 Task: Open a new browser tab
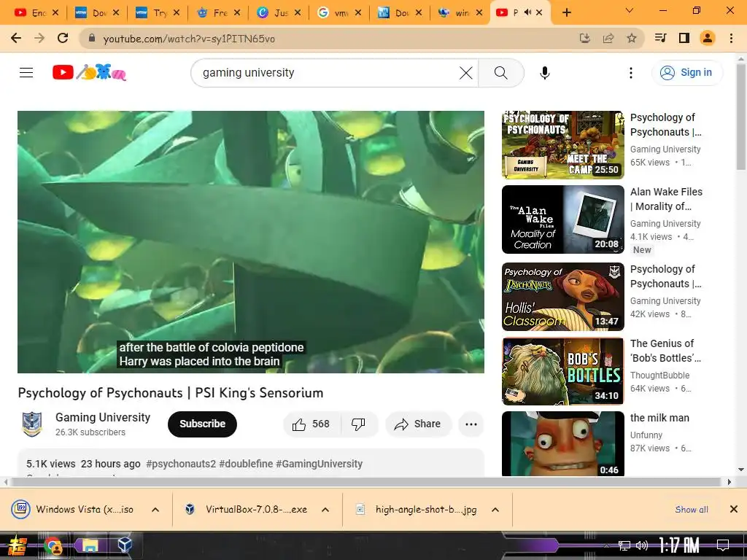pyautogui.click(x=566, y=12)
